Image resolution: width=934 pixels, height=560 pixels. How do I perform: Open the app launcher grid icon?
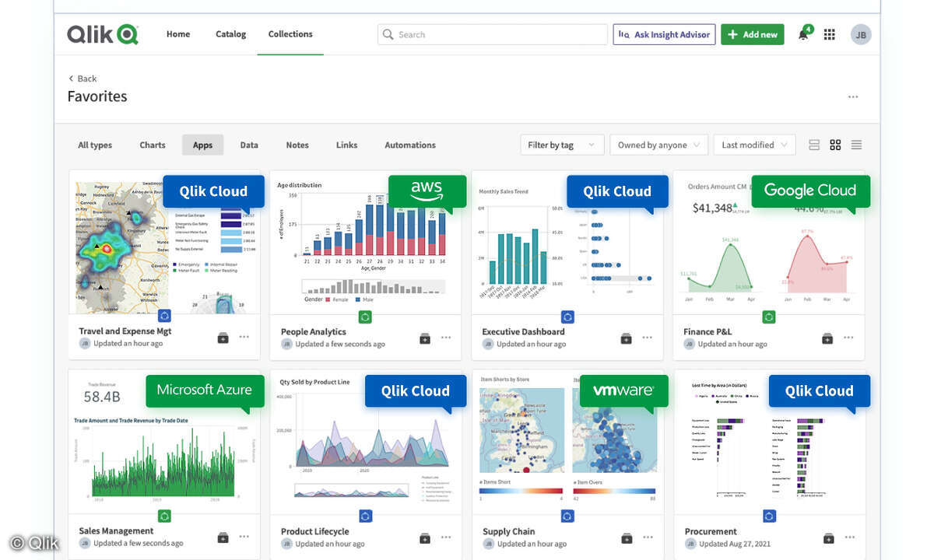click(x=830, y=34)
